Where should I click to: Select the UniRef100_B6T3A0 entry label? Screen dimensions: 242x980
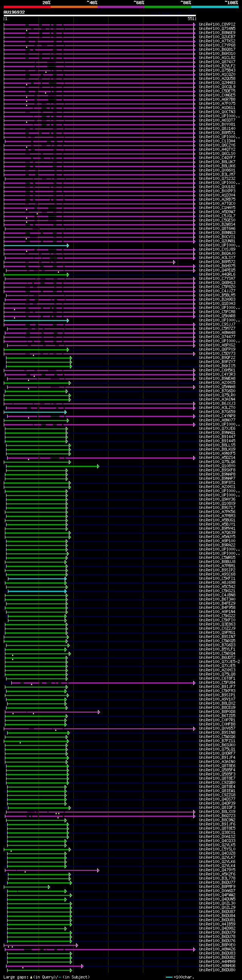[217, 599]
